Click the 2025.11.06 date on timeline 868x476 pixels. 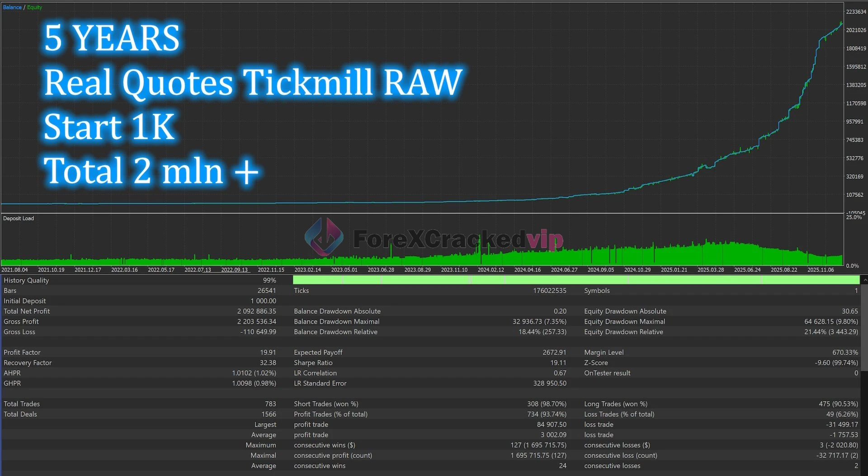point(821,270)
